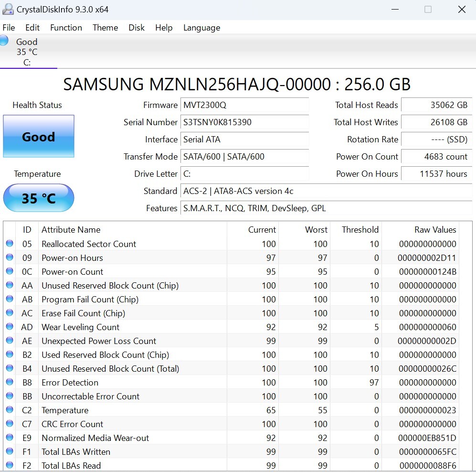Screen dimensions: 476x472
Task: Open the Disk menu
Action: click(136, 28)
